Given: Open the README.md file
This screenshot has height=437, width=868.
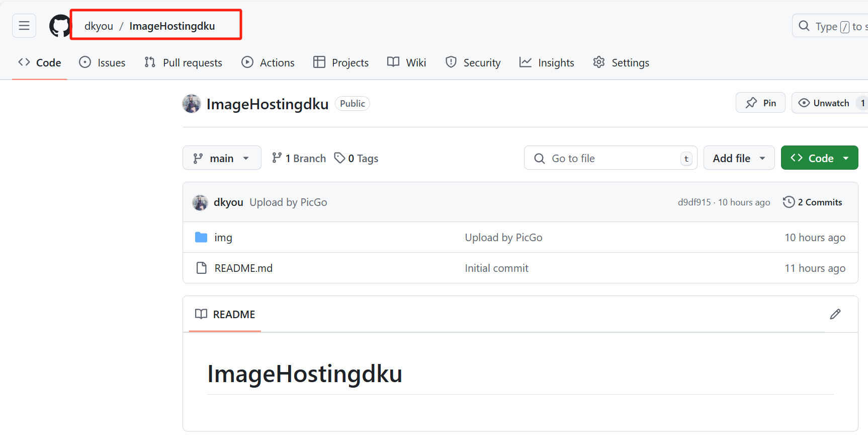Looking at the screenshot, I should [x=243, y=268].
